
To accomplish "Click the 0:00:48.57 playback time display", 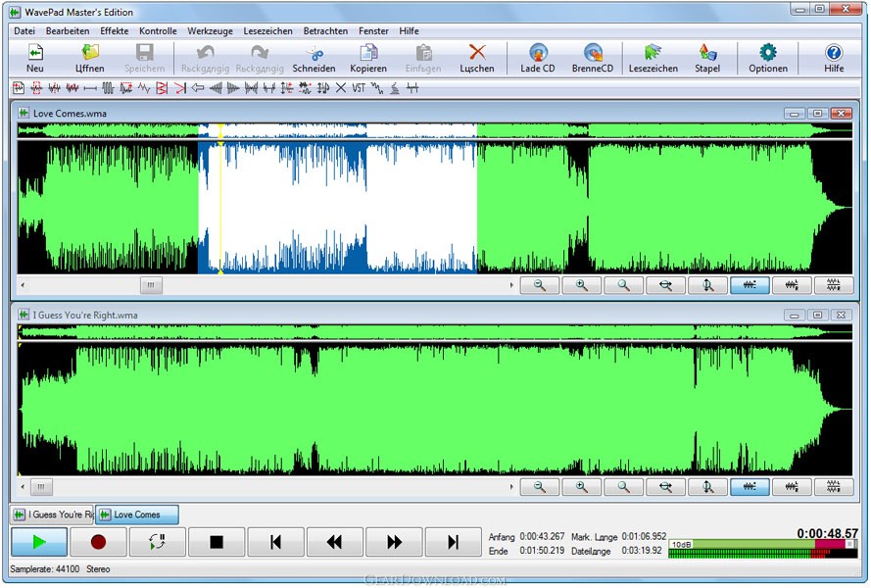I will click(827, 533).
